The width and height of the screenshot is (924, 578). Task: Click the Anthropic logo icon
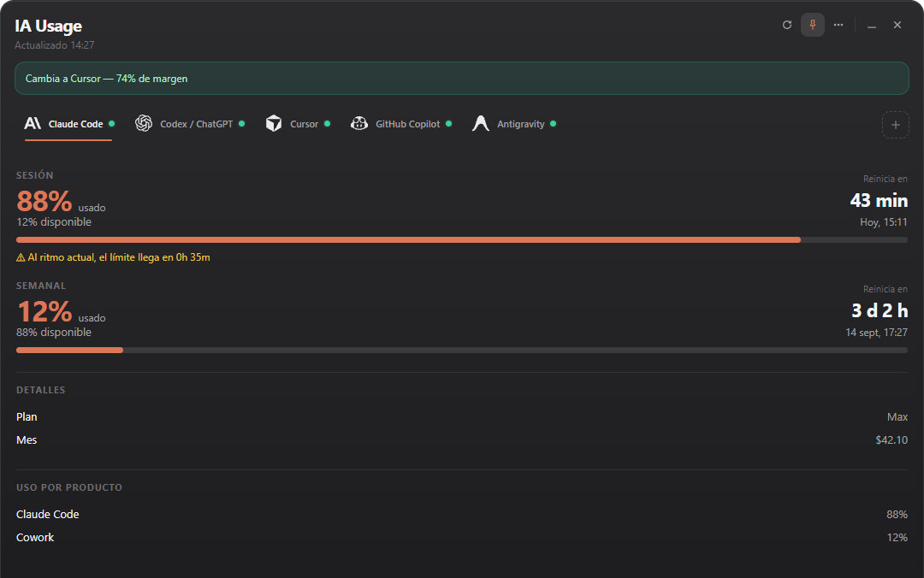point(33,123)
